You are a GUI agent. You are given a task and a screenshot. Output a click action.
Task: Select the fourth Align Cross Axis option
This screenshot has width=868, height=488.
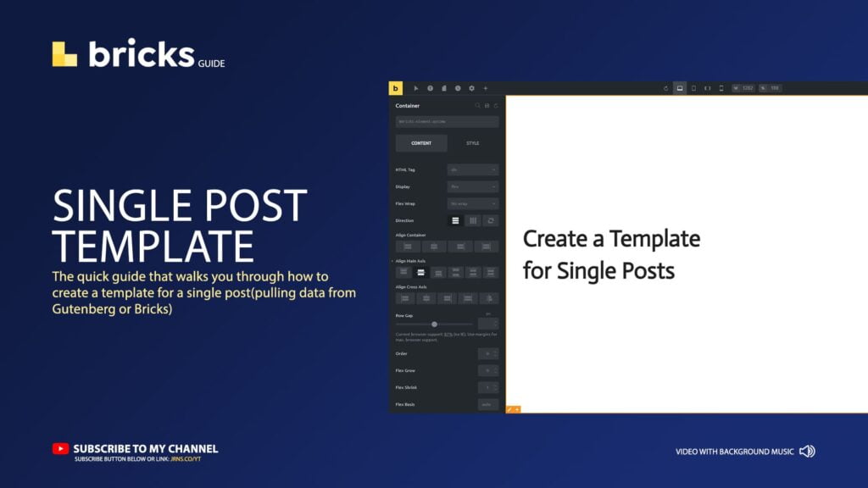click(468, 299)
